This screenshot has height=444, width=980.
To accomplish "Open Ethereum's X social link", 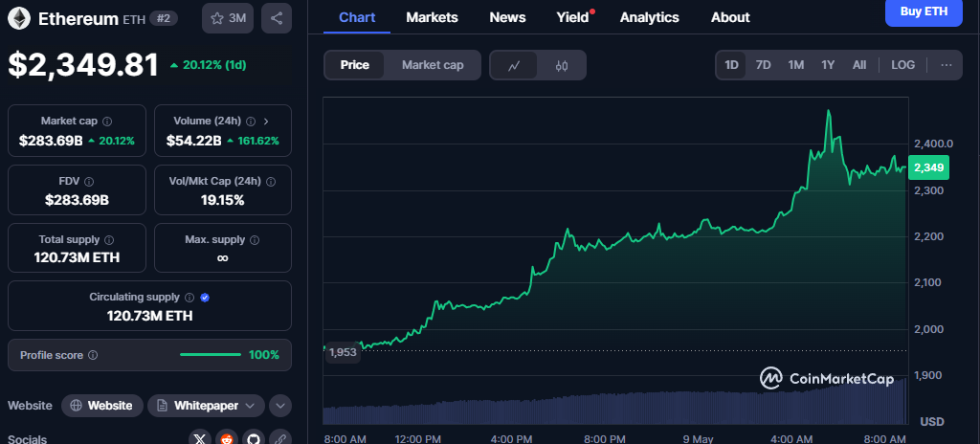I will coord(199,439).
